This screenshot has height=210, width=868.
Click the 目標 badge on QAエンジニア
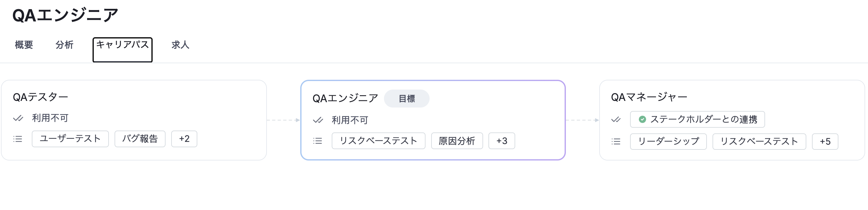[406, 99]
